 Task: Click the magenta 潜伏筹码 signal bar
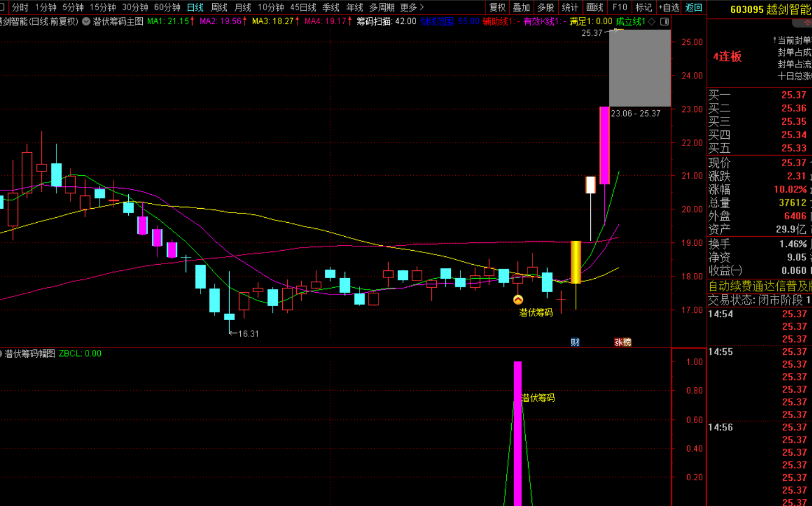(x=518, y=433)
